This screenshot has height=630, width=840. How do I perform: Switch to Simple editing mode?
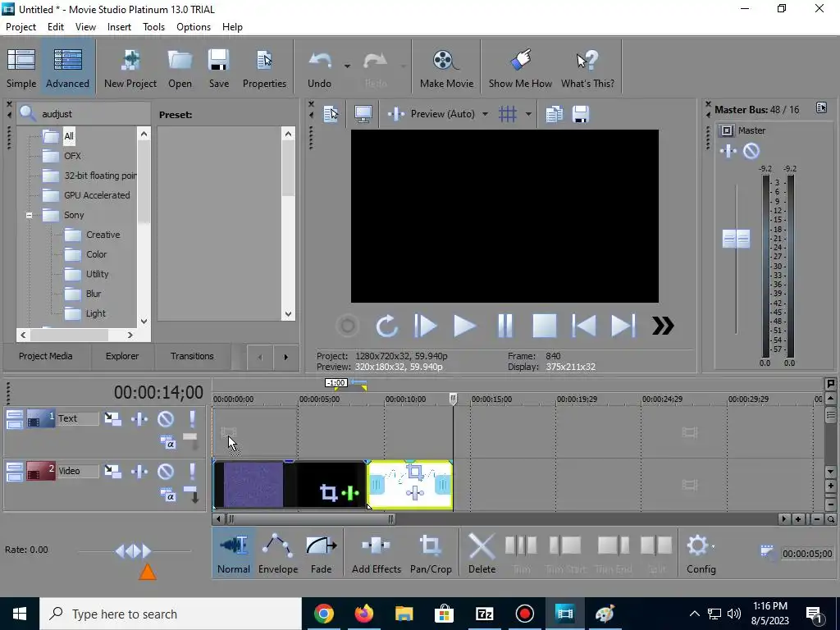pyautogui.click(x=21, y=67)
